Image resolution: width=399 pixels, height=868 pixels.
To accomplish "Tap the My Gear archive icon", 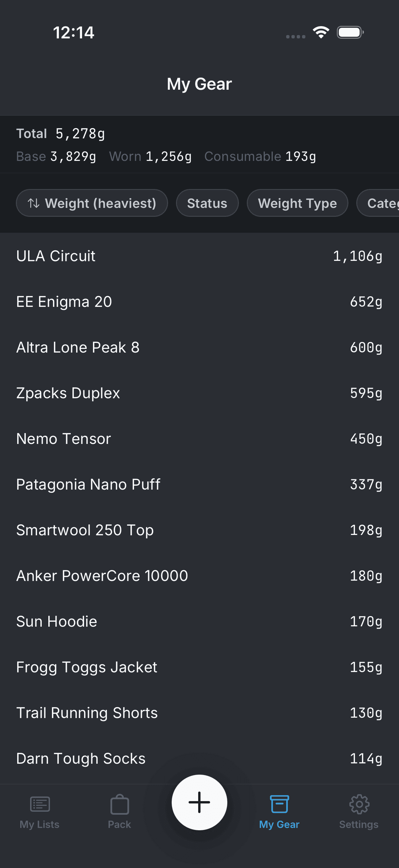I will click(x=279, y=804).
